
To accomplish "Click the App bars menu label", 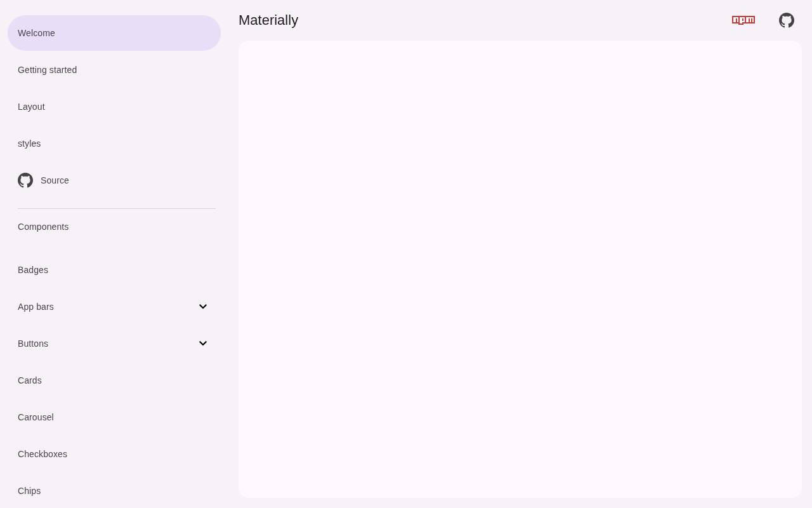I will point(36,307).
